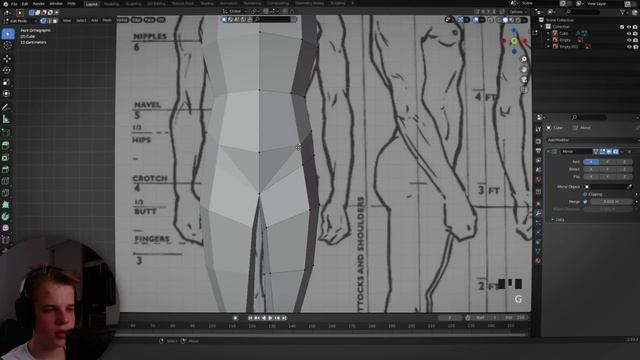Open the Add Modifier dropdown

point(592,140)
